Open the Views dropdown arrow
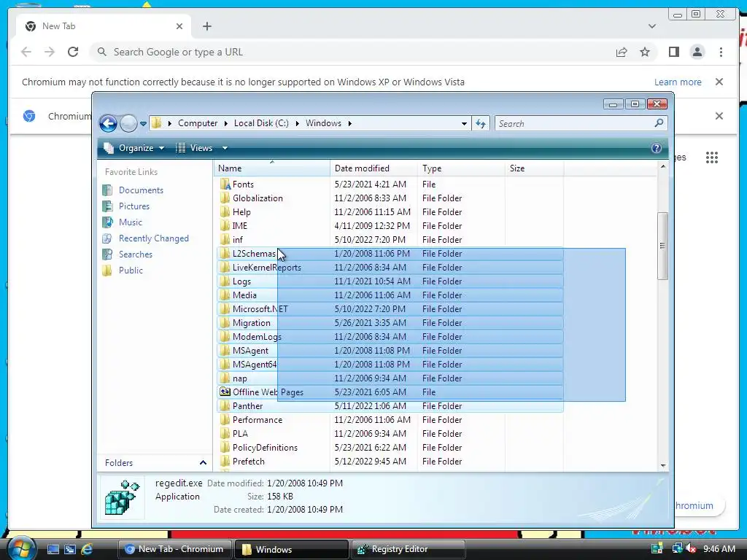Viewport: 747px width, 560px height. (225, 148)
